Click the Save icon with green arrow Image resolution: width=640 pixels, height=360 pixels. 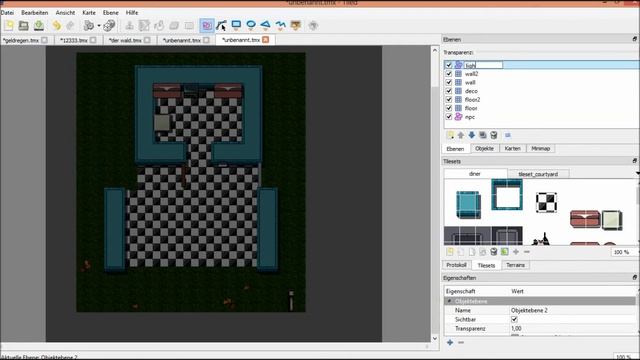click(39, 26)
